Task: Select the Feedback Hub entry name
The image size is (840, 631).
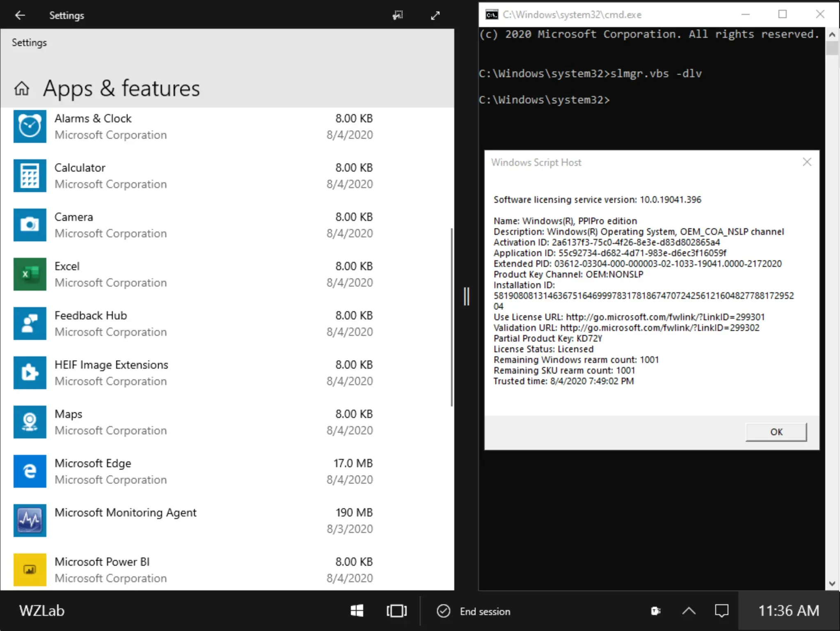Action: [91, 316]
